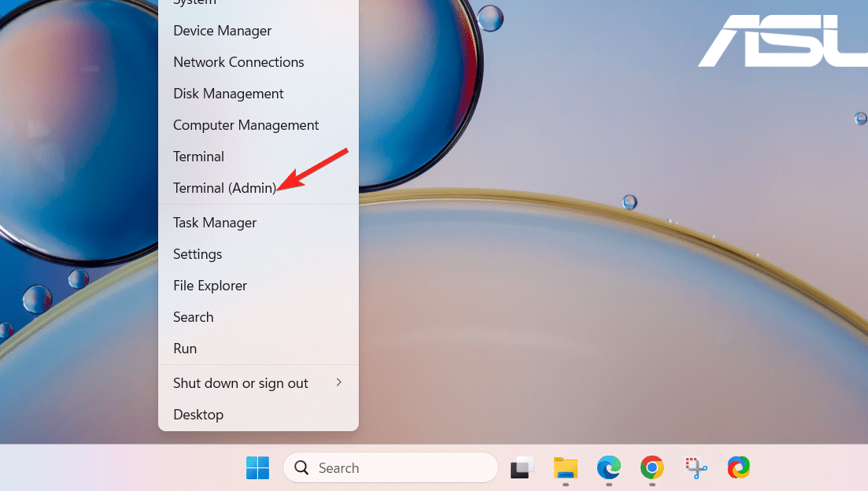Launch Microsoft Edge from the taskbar

[x=608, y=467]
